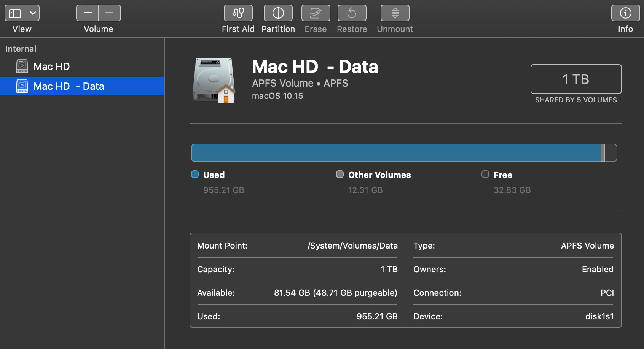Click the Erase toolbar icon
Viewport: 644px width, 349px height.
(316, 13)
